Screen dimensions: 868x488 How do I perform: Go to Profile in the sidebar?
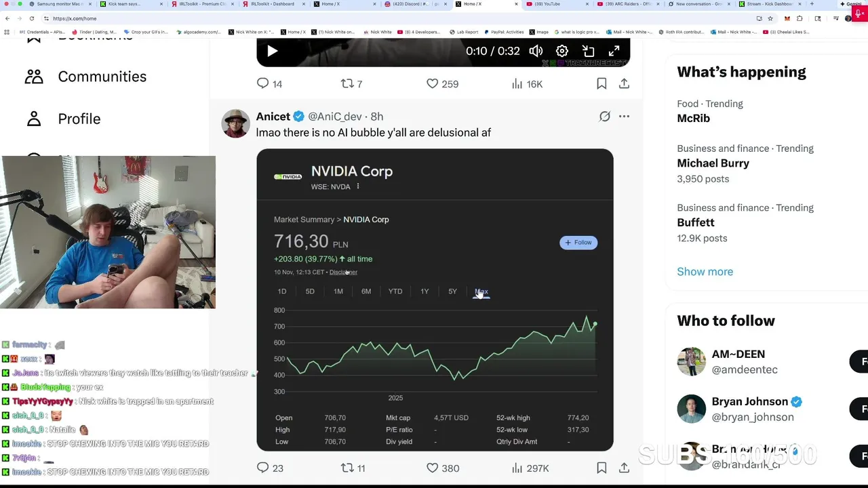[x=79, y=119]
